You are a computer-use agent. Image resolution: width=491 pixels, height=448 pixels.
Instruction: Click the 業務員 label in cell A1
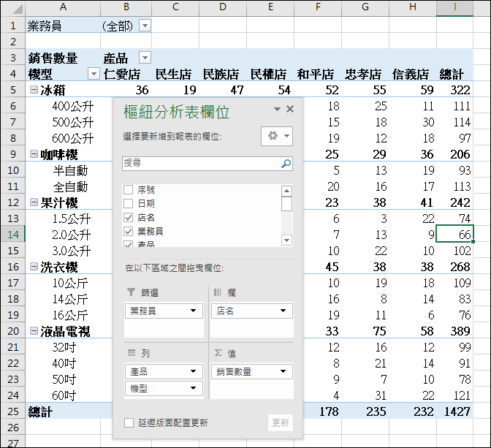44,26
